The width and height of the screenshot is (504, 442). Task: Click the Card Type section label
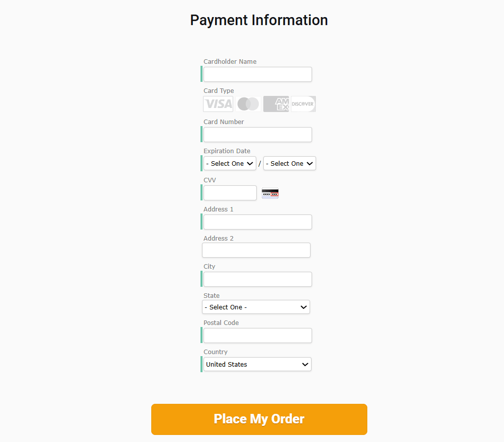[219, 90]
